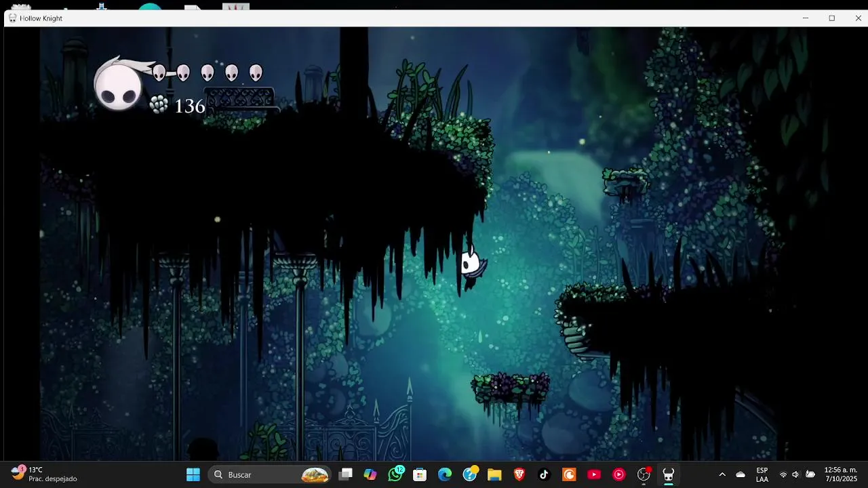Open Task View from the taskbar
The image size is (868, 488).
(x=346, y=474)
